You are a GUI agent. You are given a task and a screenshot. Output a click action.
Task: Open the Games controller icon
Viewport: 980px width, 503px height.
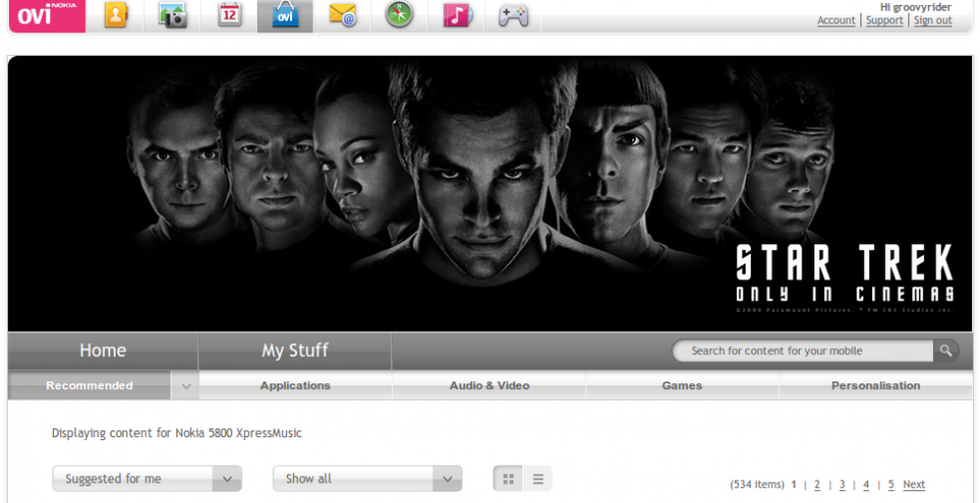(513, 17)
